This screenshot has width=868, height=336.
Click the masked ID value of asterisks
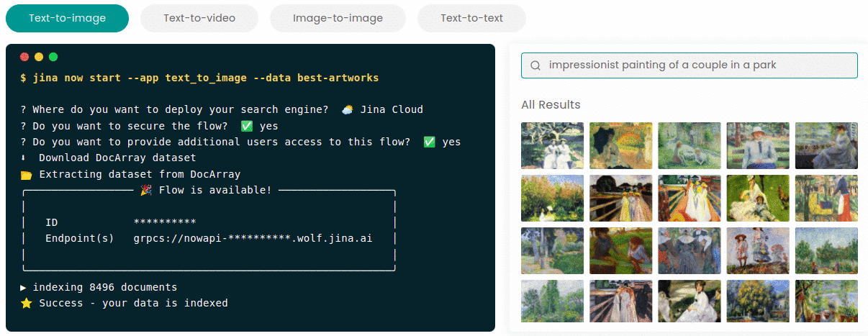coord(165,222)
